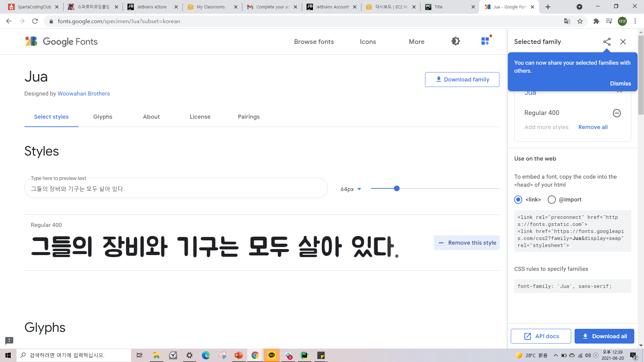Open the taskbar clock showing 12:39

(612, 355)
